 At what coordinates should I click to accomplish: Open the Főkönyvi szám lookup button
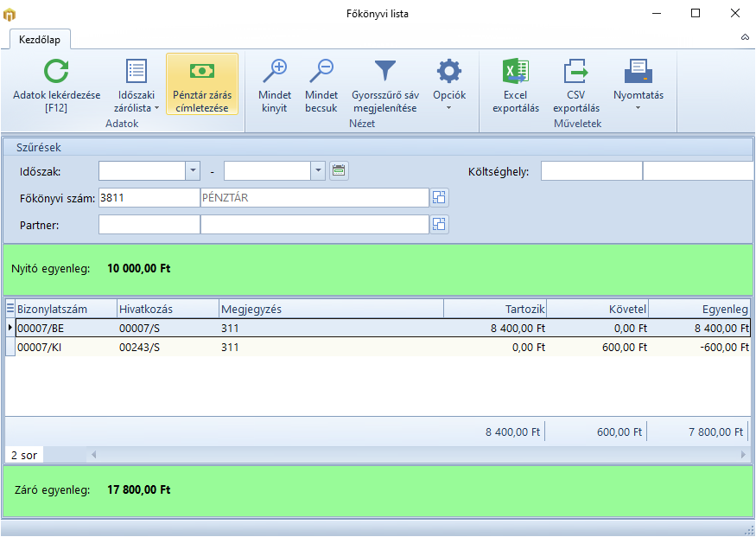pos(440,198)
